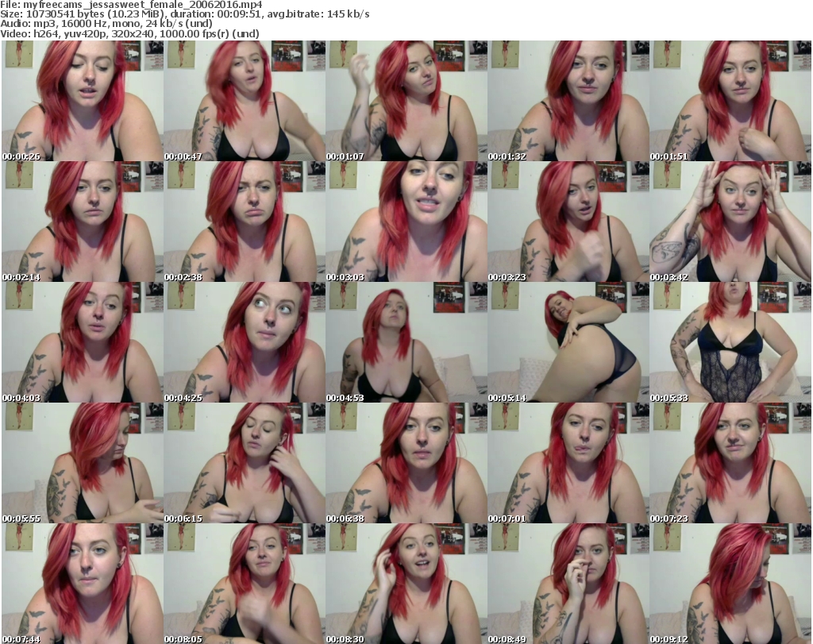Choose the frame timestamped 00:02:38

click(245, 222)
